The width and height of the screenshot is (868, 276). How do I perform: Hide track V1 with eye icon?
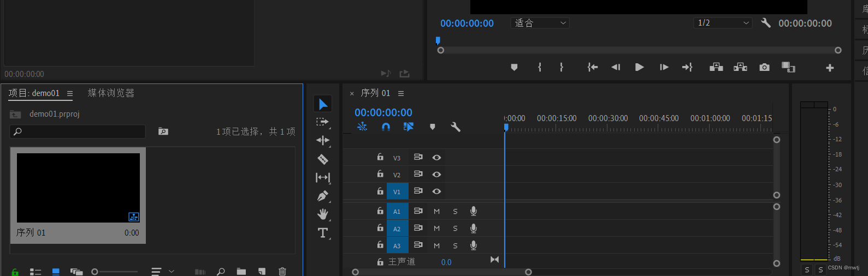coord(436,191)
